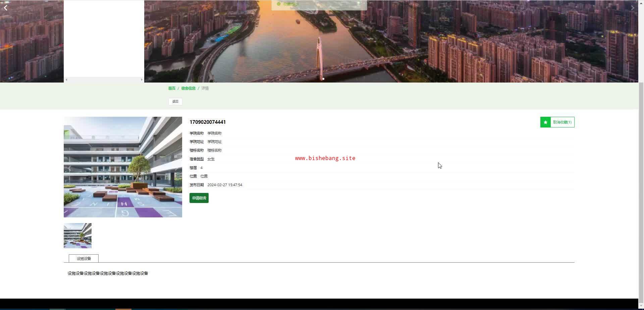
Task: Click the 设施设备 description paragraph
Action: (108, 273)
